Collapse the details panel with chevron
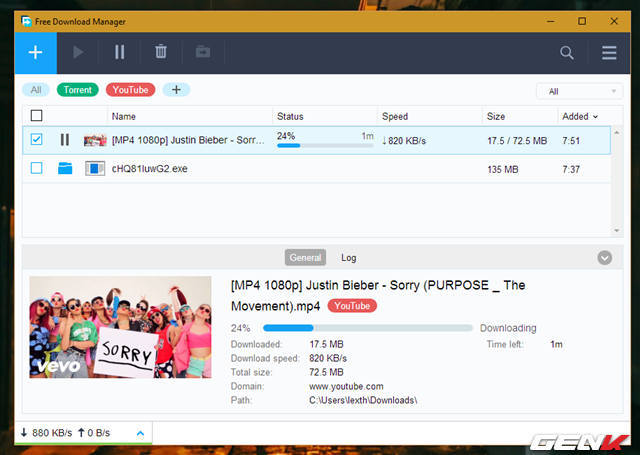 (x=604, y=258)
